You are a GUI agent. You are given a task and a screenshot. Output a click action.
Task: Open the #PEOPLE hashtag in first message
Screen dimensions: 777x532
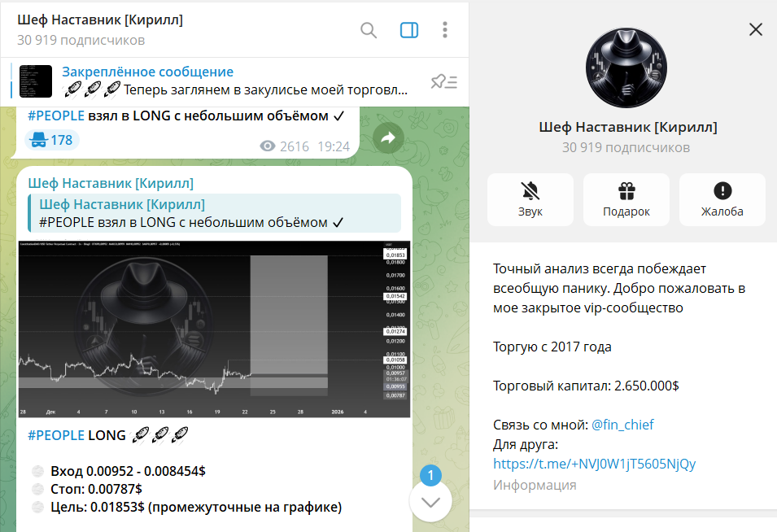(x=56, y=116)
